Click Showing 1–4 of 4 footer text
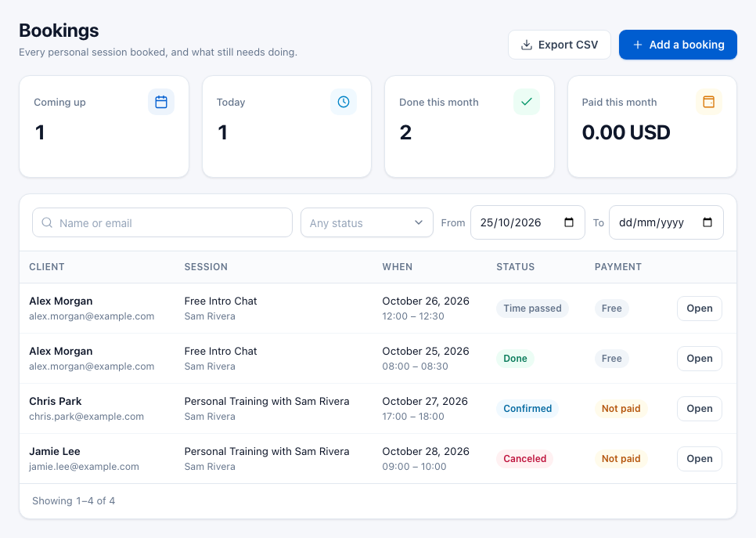Screen dimensions: 756x538 [x=74, y=501]
